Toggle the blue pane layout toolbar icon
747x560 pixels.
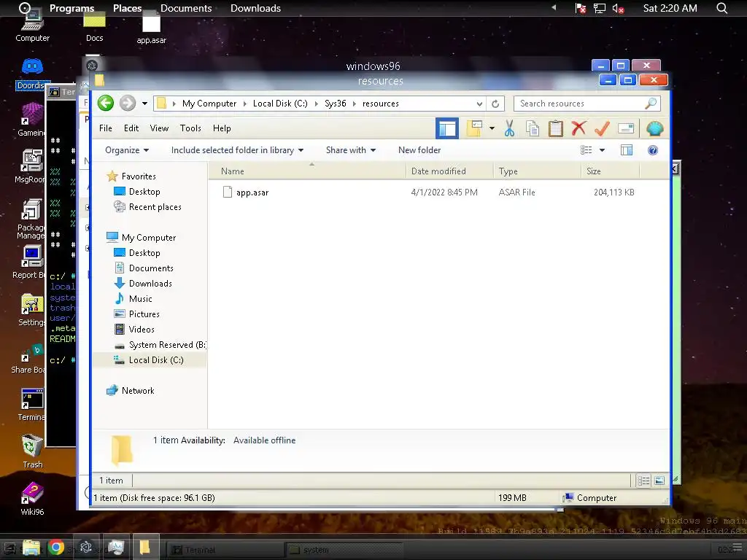[x=447, y=128]
